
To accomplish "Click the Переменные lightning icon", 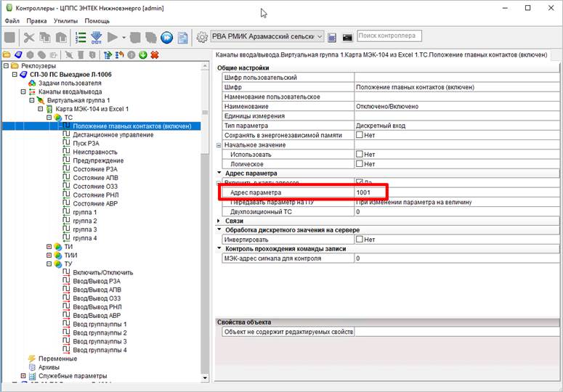I will pyautogui.click(x=32, y=359).
